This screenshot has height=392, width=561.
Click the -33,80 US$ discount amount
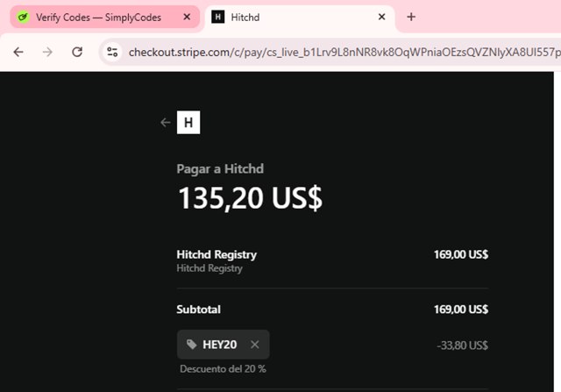(x=462, y=346)
